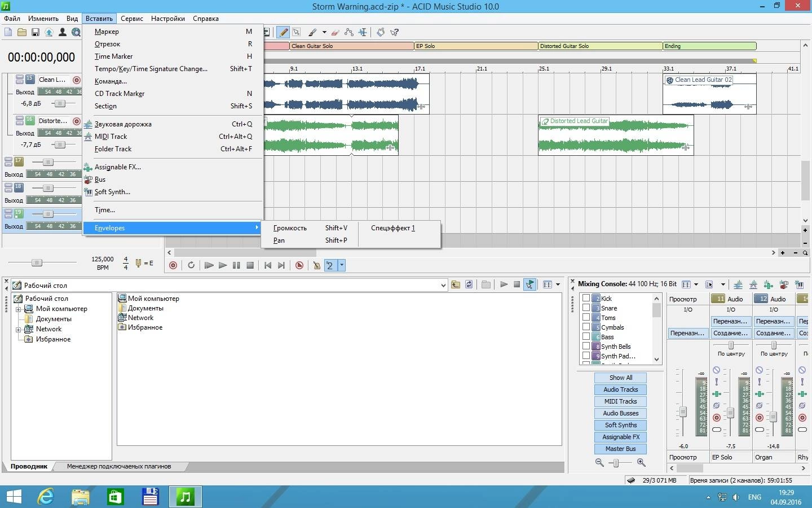Expand Мой компьютер tree node
Viewport: 812px width, 508px height.
[x=18, y=309]
